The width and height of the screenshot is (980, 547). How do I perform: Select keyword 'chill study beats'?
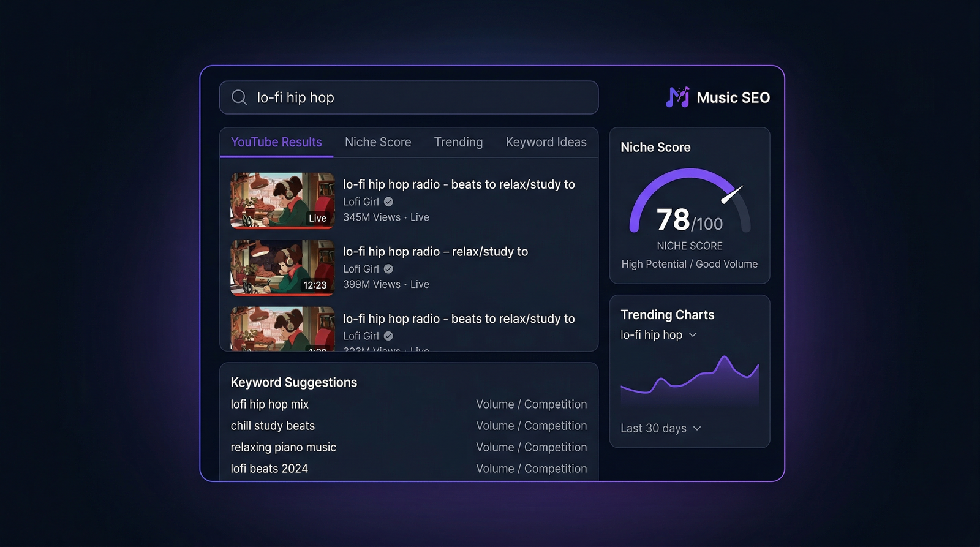pyautogui.click(x=273, y=426)
